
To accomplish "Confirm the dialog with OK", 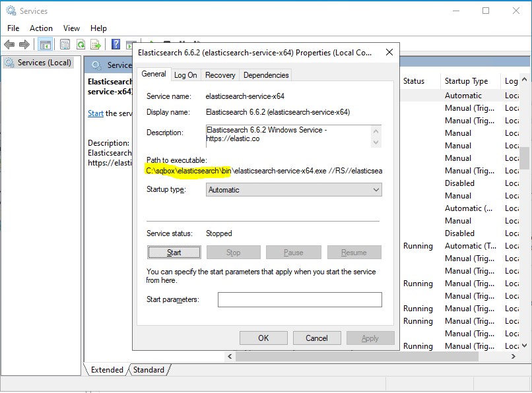I will [263, 338].
